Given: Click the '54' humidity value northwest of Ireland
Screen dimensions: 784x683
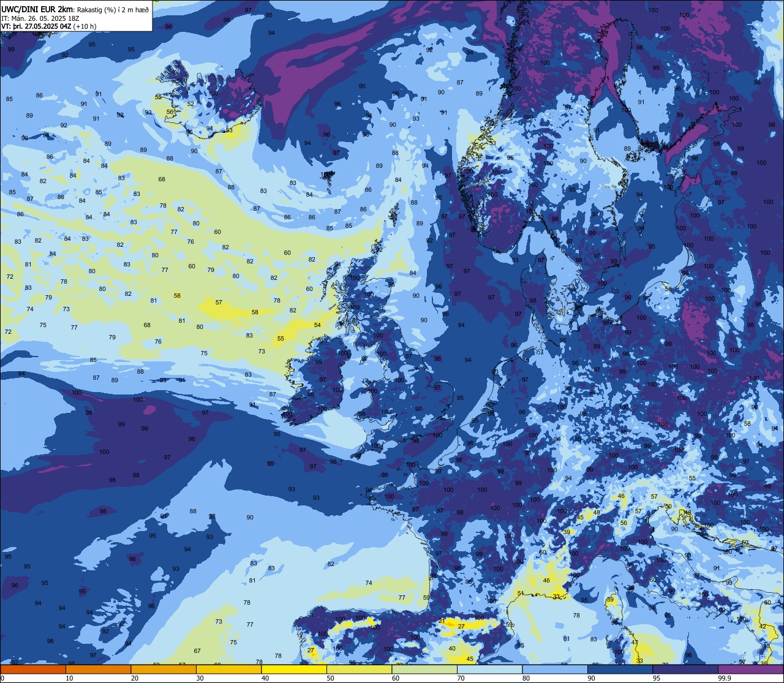Looking at the screenshot, I should click(317, 325).
